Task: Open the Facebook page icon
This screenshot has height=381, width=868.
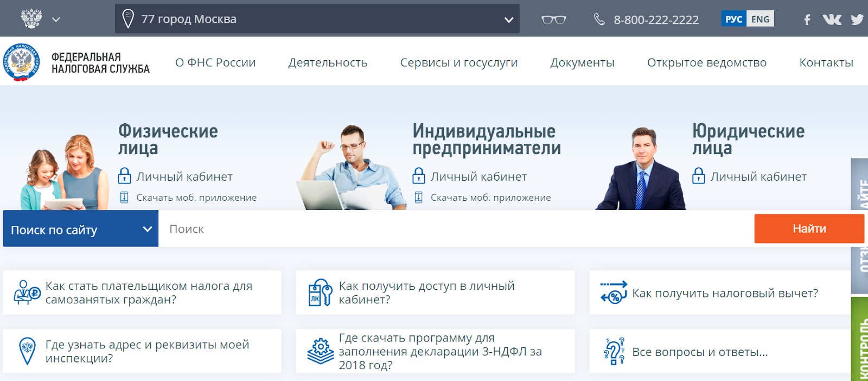Action: [807, 20]
